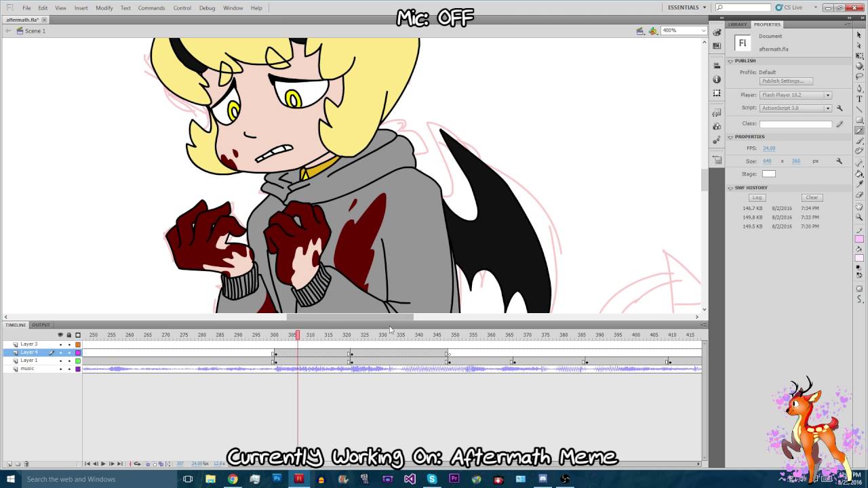The width and height of the screenshot is (868, 488).
Task: Click the Delete layer trash icon
Action: click(26, 464)
